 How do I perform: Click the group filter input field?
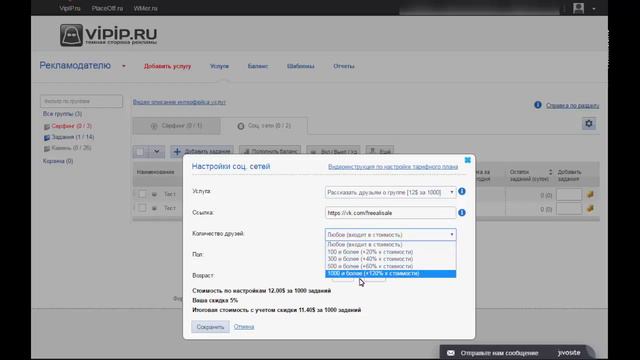tap(81, 101)
